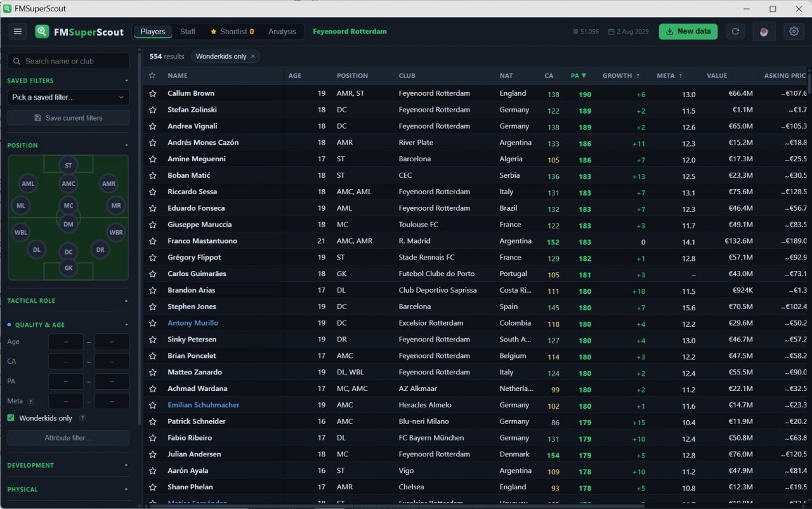This screenshot has width=812, height=509.
Task: Star the Stephen Jones row
Action: point(152,307)
